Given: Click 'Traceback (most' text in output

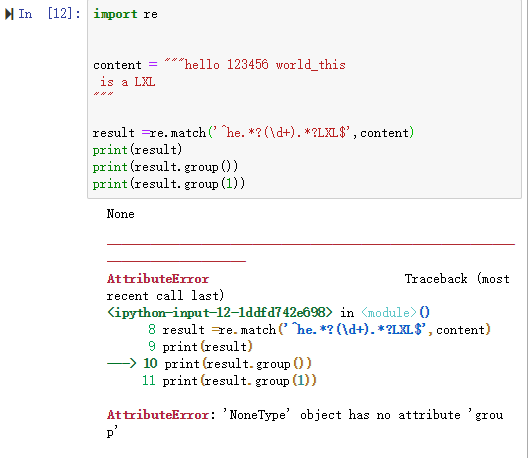Looking at the screenshot, I should [457, 279].
